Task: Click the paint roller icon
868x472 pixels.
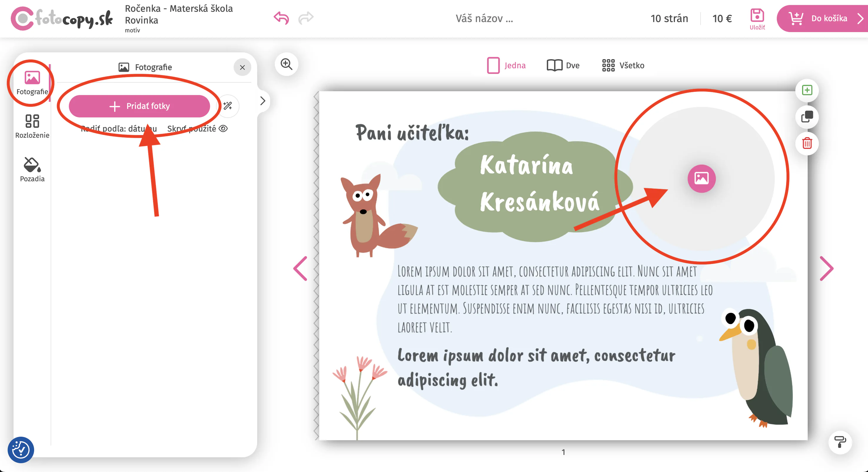Action: [x=840, y=442]
